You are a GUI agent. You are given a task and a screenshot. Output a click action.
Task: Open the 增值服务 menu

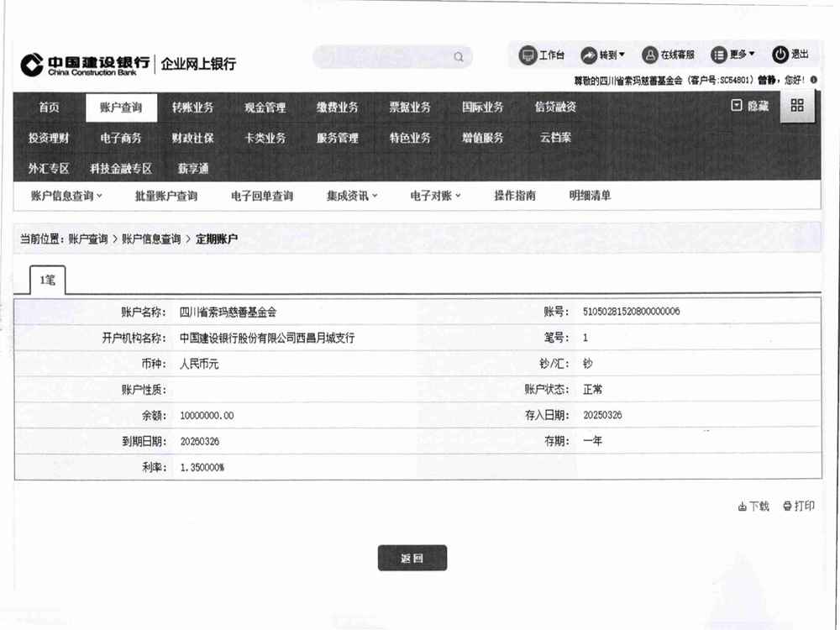point(483,138)
